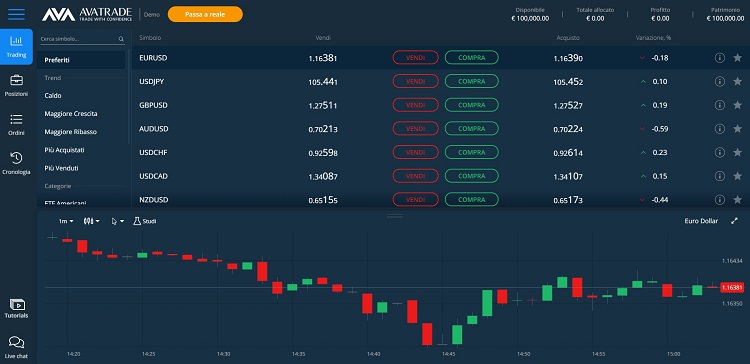The width and height of the screenshot is (750, 364).
Task: Click the Passa a reale button
Action: tap(205, 14)
